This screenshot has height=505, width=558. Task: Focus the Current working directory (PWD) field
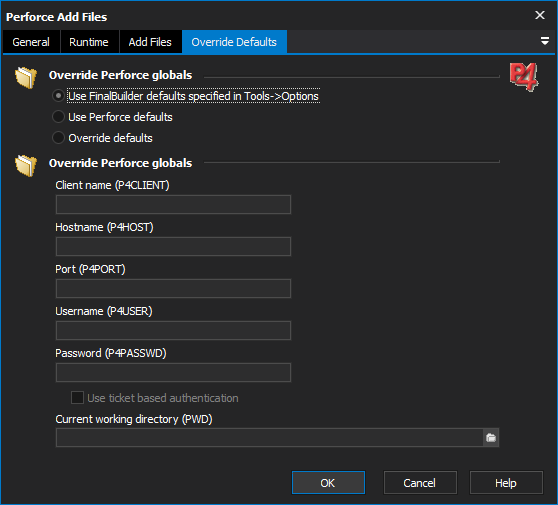(x=269, y=437)
